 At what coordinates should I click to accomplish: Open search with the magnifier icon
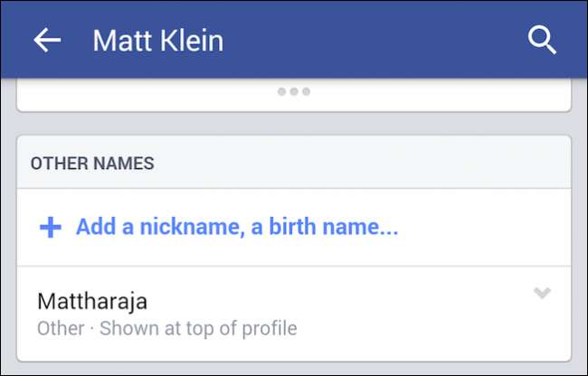click(542, 40)
